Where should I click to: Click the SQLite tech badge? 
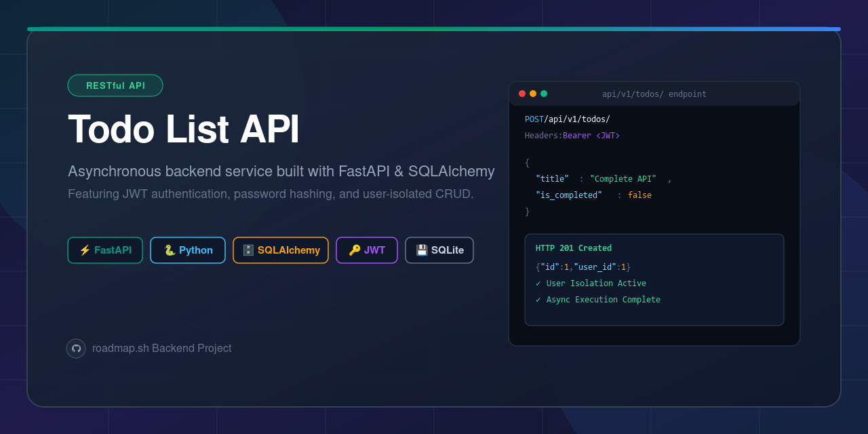[439, 250]
